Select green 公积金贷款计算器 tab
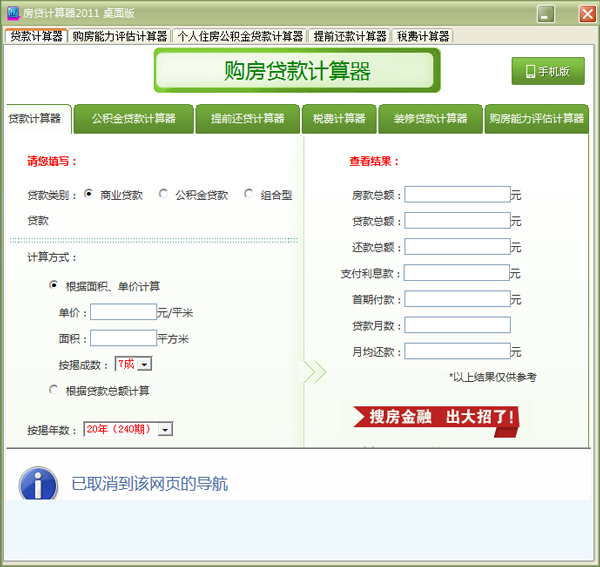The image size is (600, 567). pos(134,119)
